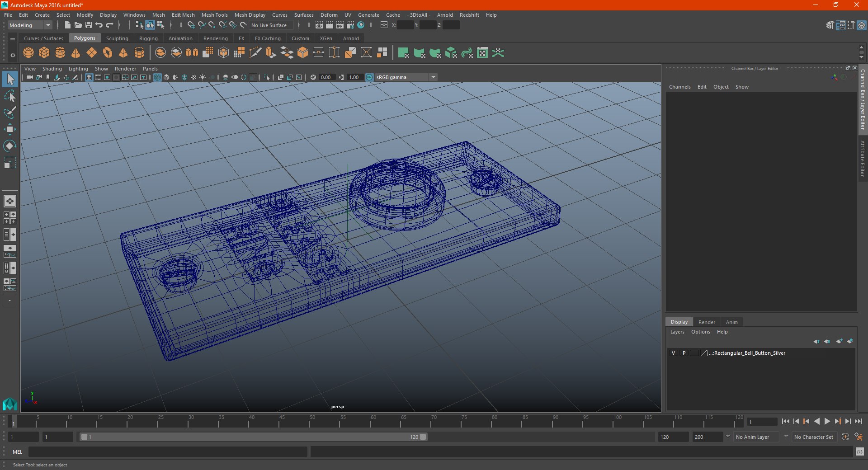Toggle select by component type mode
868x470 pixels.
[x=160, y=25]
